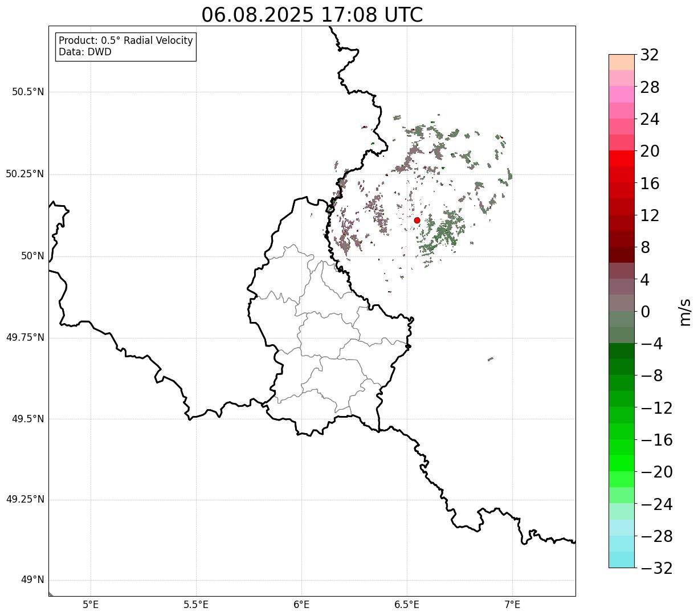
Task: Click the "Data: DWD" text
Action: tap(85, 52)
